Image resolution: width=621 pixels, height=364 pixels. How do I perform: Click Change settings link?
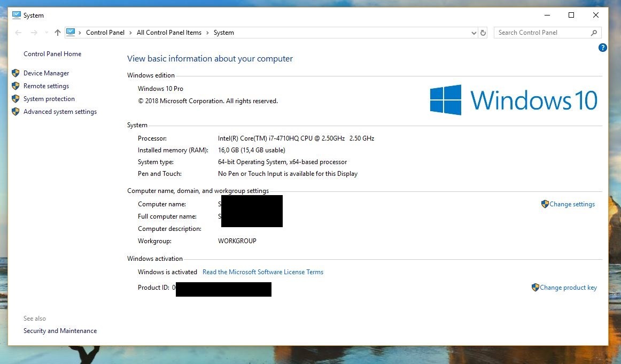click(x=572, y=204)
